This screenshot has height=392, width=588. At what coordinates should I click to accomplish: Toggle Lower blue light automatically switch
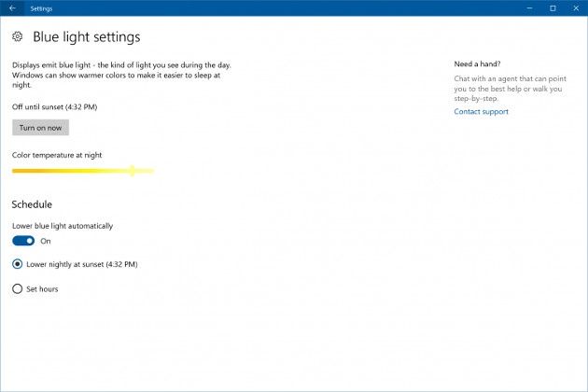pos(23,241)
